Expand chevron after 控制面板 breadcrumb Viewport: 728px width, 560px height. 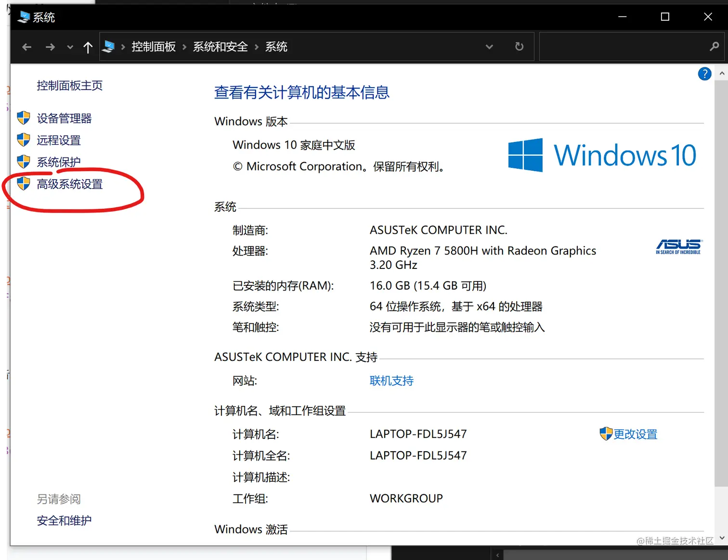[x=184, y=47]
